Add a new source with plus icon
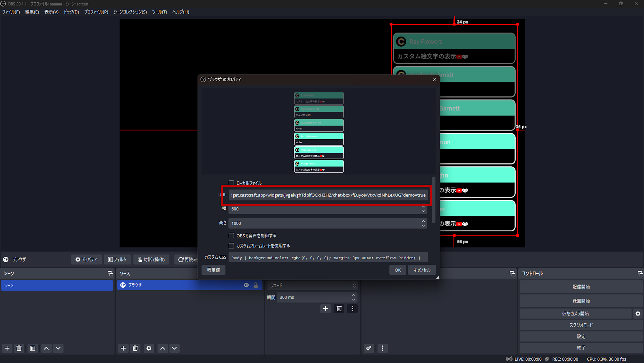The height and width of the screenshot is (363, 644). [x=123, y=348]
